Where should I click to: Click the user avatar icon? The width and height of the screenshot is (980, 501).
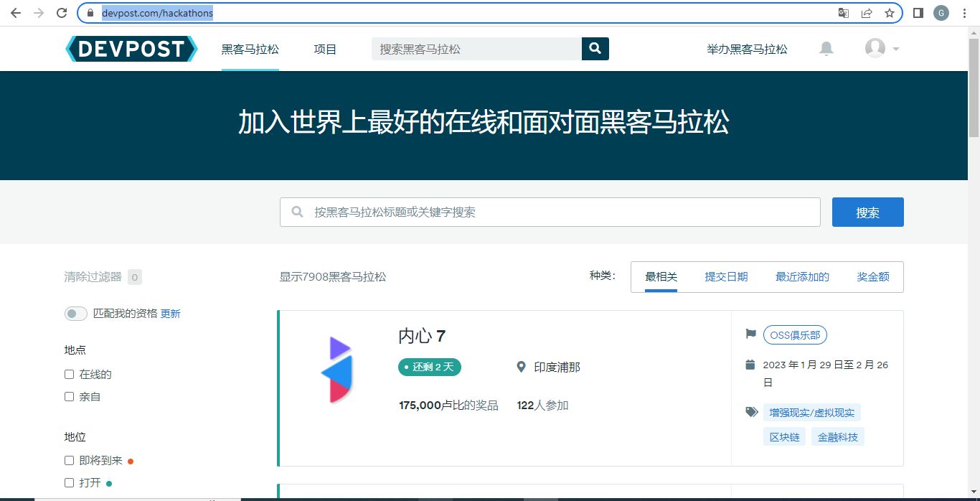[x=875, y=48]
